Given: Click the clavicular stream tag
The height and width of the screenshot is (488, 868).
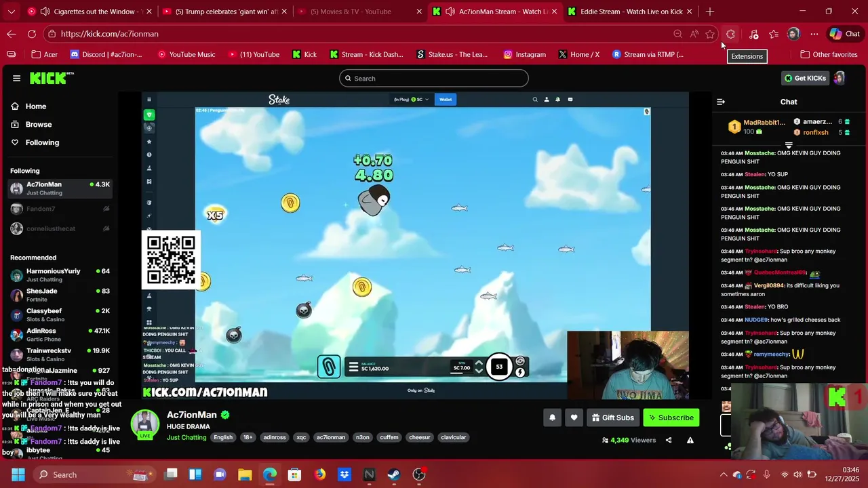Looking at the screenshot, I should click(454, 437).
